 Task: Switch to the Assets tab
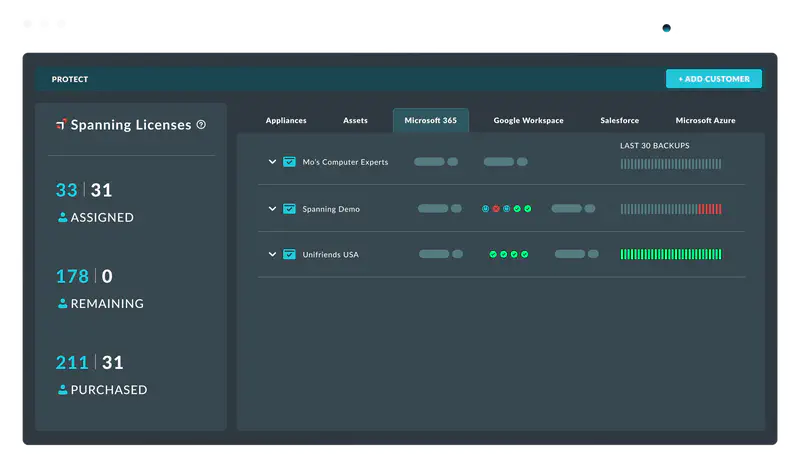[x=355, y=120]
